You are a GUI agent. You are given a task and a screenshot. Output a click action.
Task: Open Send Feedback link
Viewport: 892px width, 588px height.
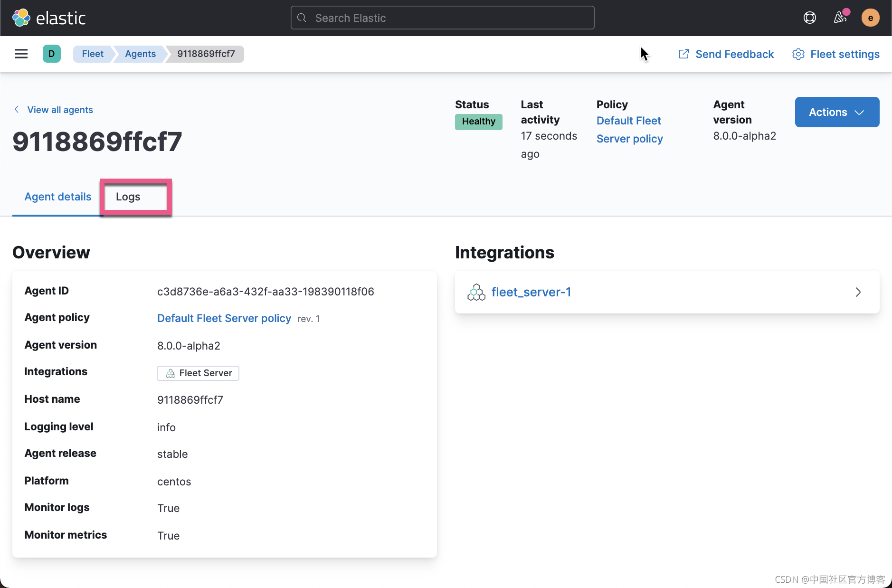click(x=726, y=54)
